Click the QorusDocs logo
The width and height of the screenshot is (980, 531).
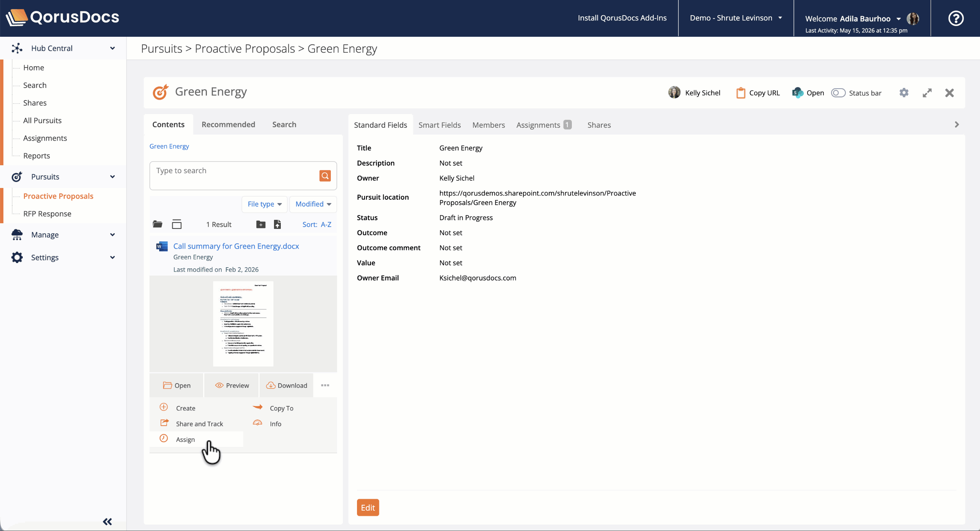[63, 17]
